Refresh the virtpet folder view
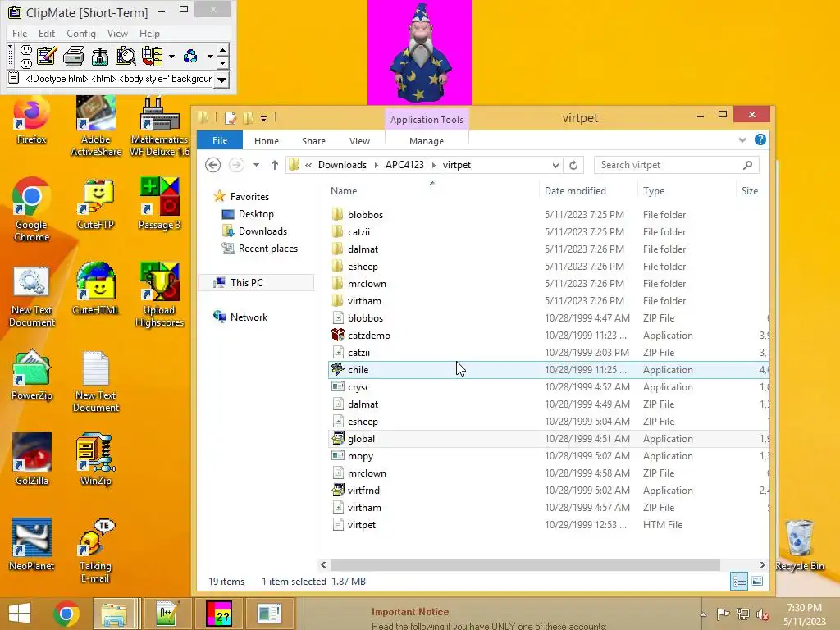The image size is (840, 630). click(573, 165)
